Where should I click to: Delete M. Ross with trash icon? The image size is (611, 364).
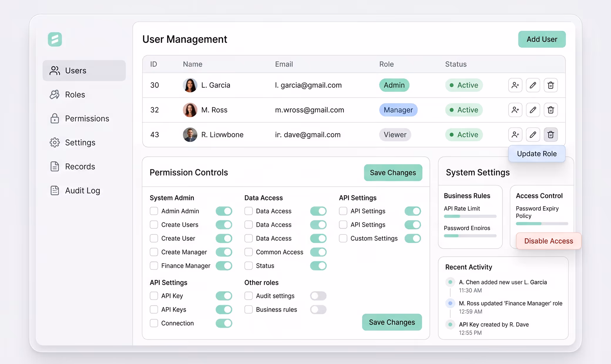[551, 110]
